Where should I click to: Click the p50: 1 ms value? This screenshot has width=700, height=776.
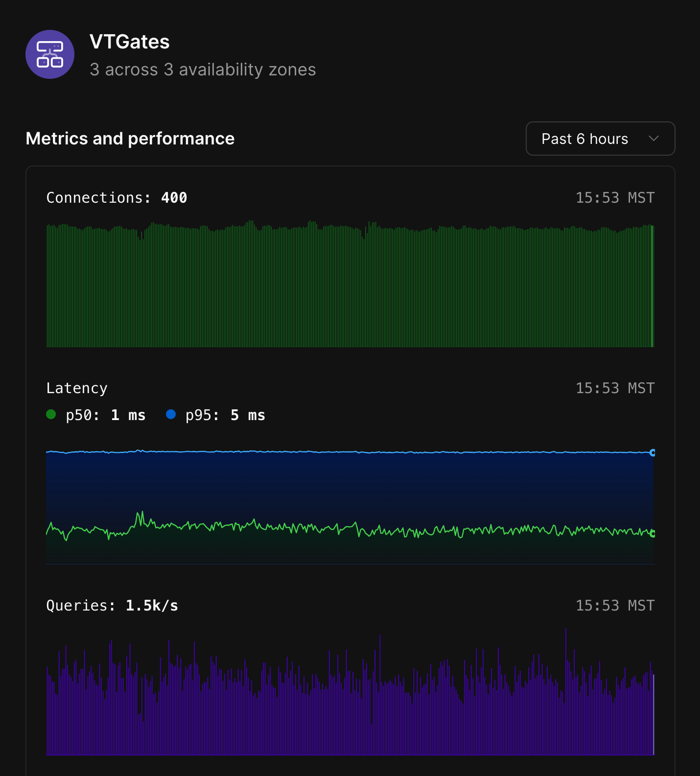(105, 415)
